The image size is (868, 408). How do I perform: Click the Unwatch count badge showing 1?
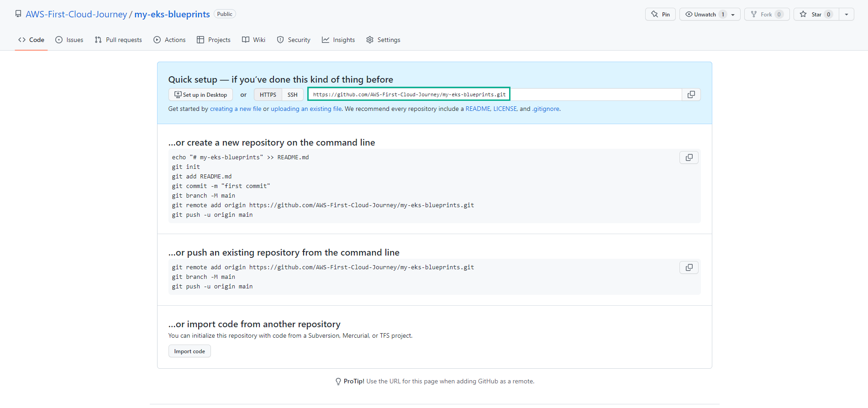(723, 14)
